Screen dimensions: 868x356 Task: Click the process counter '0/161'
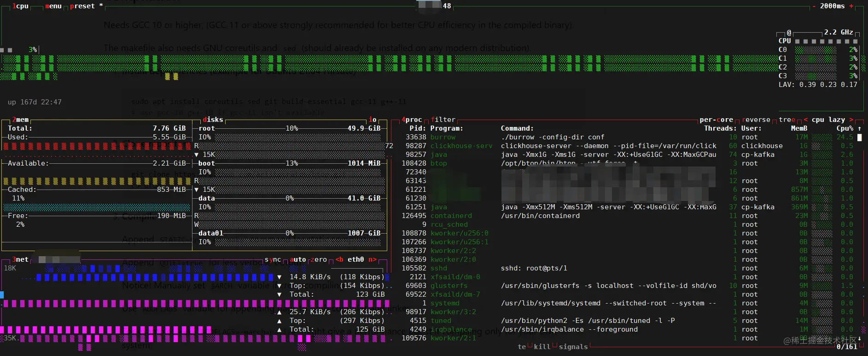(x=847, y=347)
